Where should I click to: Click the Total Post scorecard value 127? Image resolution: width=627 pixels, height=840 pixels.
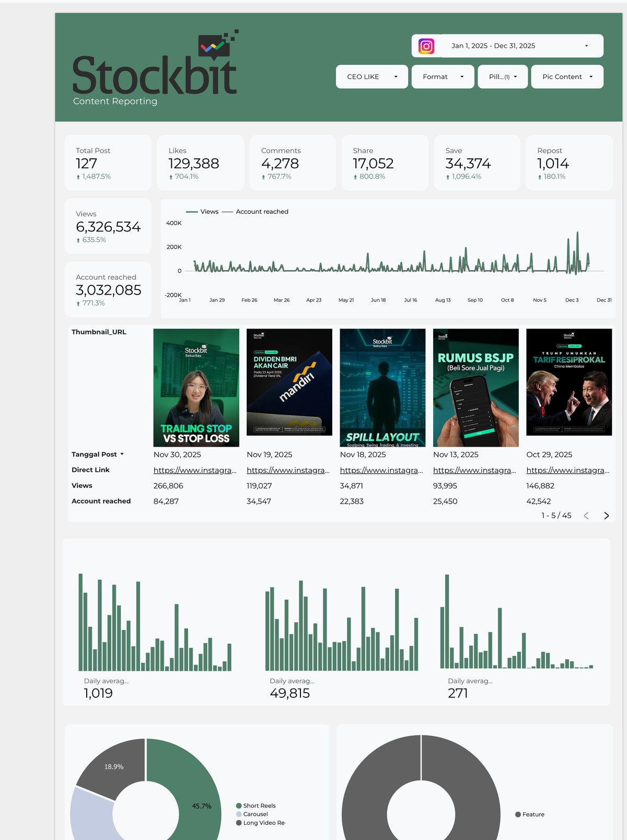pyautogui.click(x=86, y=164)
